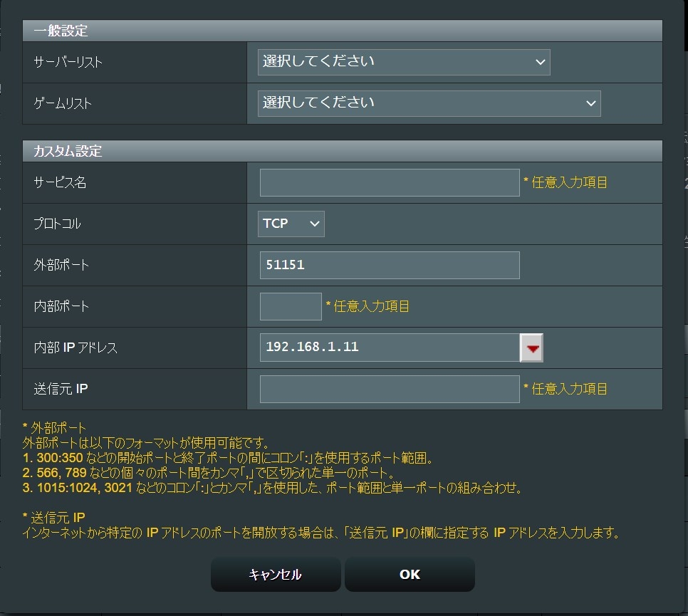Click the サーバーリスト row label
Viewport: 688px width, 616px height.
coord(68,62)
